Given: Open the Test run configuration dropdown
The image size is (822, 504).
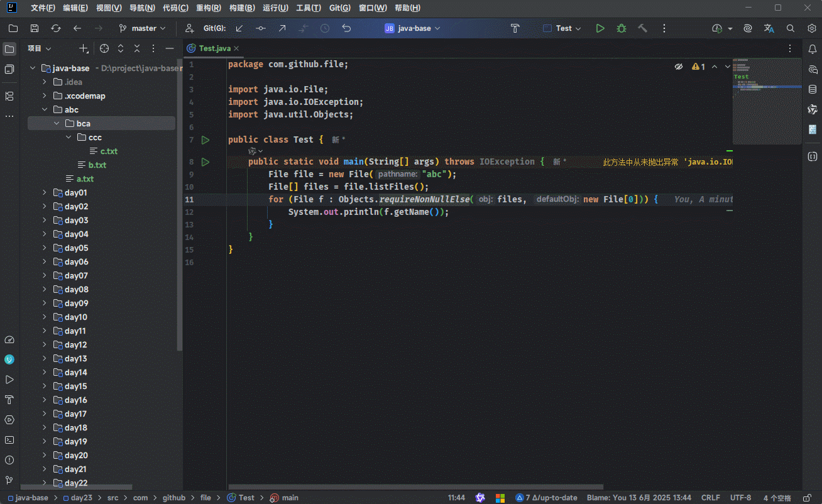Looking at the screenshot, I should coord(562,28).
